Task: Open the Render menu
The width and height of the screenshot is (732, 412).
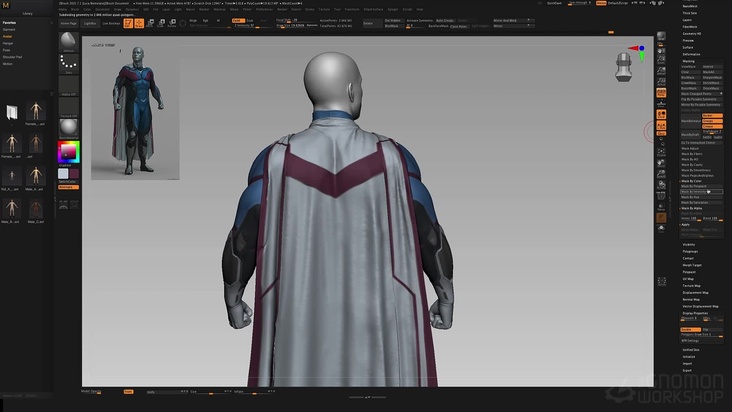Action: click(x=282, y=9)
